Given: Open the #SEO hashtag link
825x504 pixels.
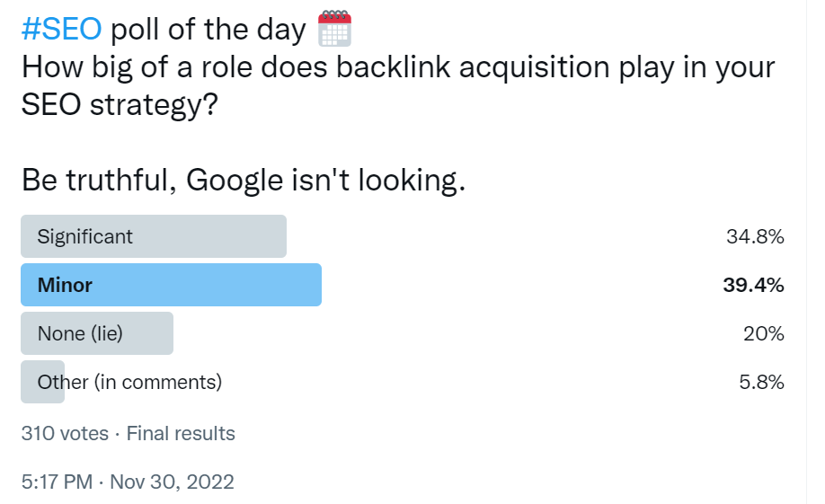Looking at the screenshot, I should (61, 29).
